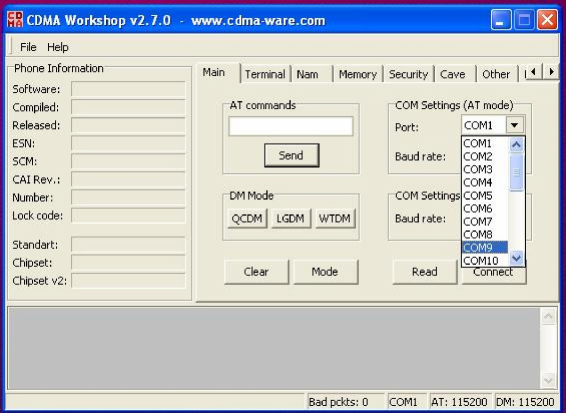Viewport: 567px width, 413px height.
Task: Click the ESN field
Action: click(128, 143)
